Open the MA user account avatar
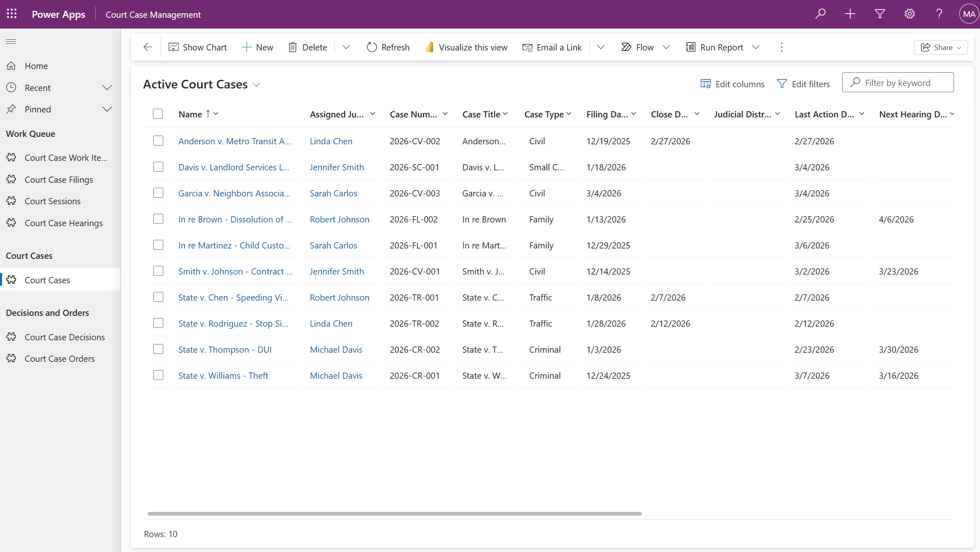This screenshot has height=552, width=980. (969, 14)
